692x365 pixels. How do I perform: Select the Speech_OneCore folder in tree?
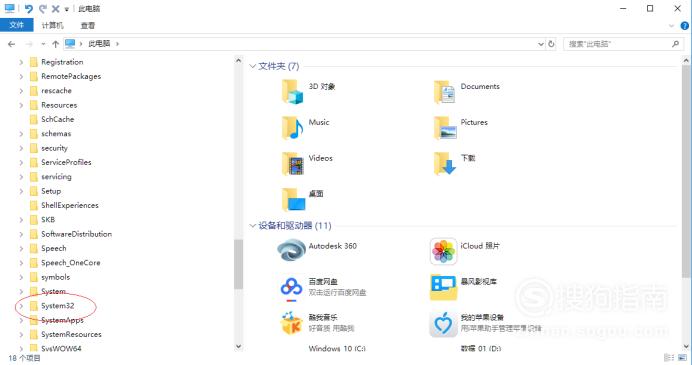click(x=71, y=263)
